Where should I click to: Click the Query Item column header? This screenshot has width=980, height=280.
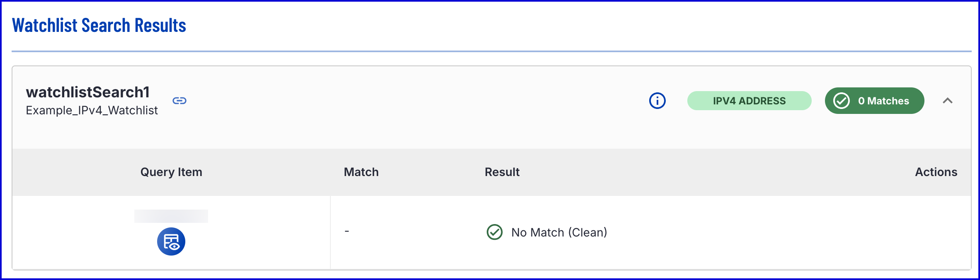[171, 172]
